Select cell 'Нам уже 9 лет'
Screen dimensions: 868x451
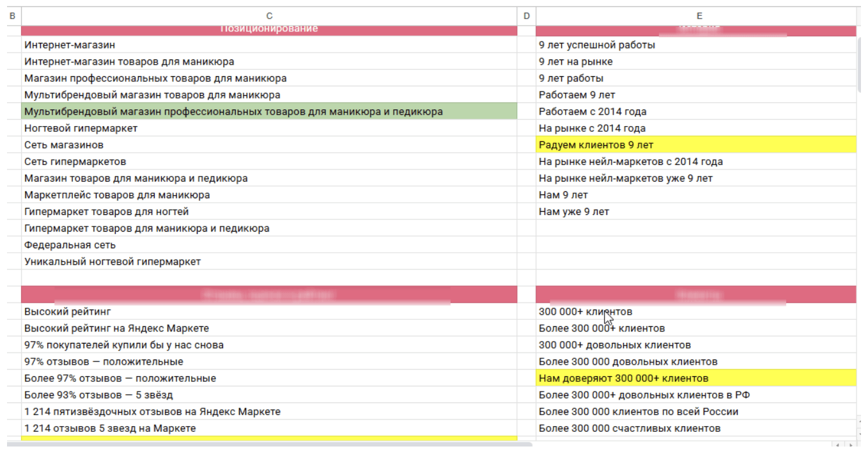[696, 211]
